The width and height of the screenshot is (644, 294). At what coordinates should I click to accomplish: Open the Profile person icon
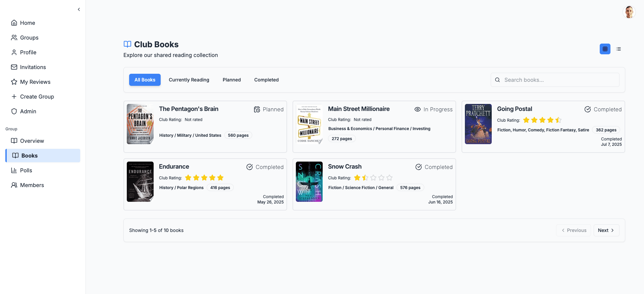(14, 52)
